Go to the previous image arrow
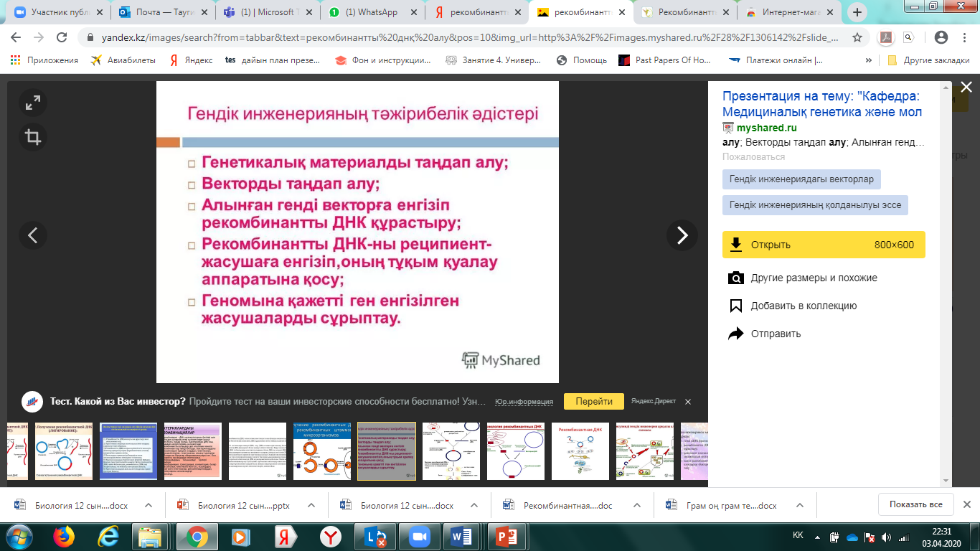The width and height of the screenshot is (980, 551). pos(33,235)
